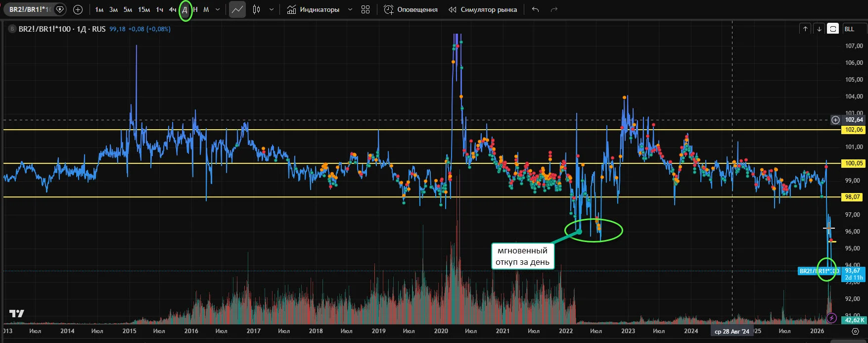Viewport: 868px width, 343px height.
Task: Click the B symbol badge in the legend
Action: 12,29
